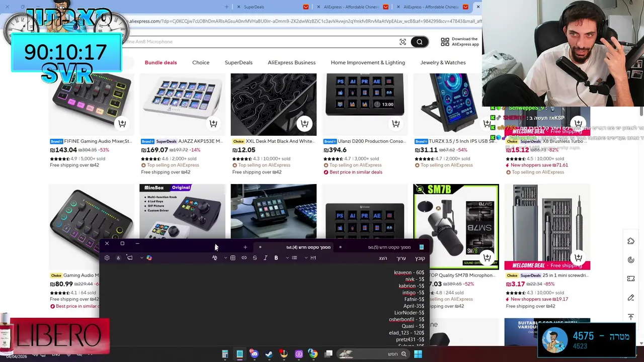Viewport: 644px width, 362px height.
Task: Add a new Notepad tab
Action: point(245,247)
